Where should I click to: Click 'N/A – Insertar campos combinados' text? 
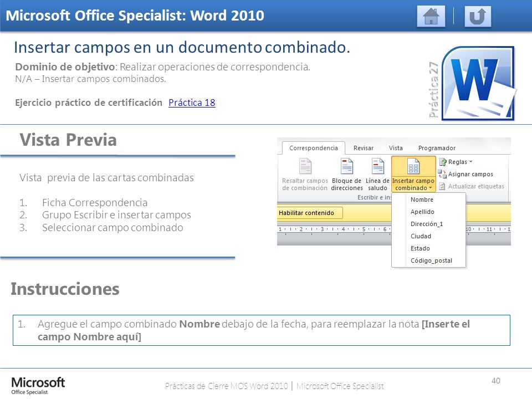(90, 79)
